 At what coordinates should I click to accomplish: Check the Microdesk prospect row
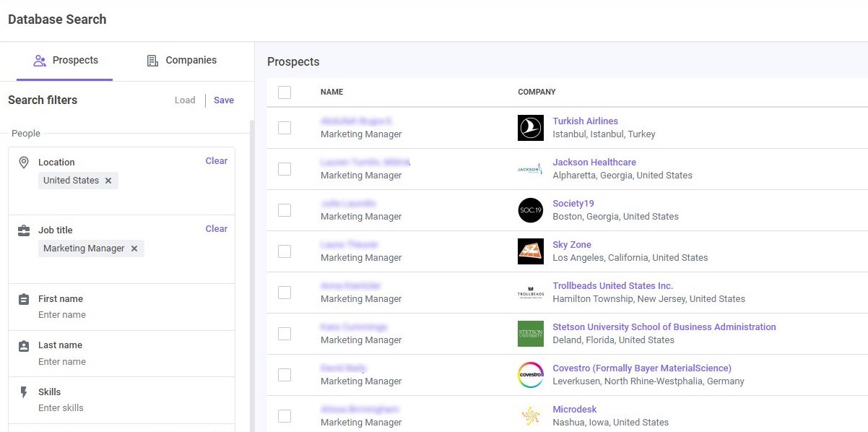pos(285,416)
